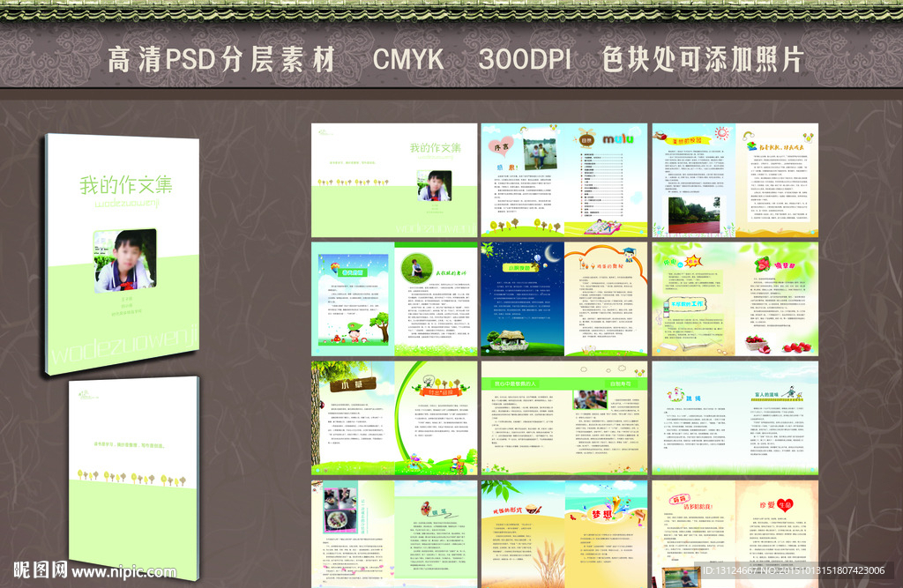Click the circular child-on-grass photo
The height and width of the screenshot is (588, 903).
[417, 268]
